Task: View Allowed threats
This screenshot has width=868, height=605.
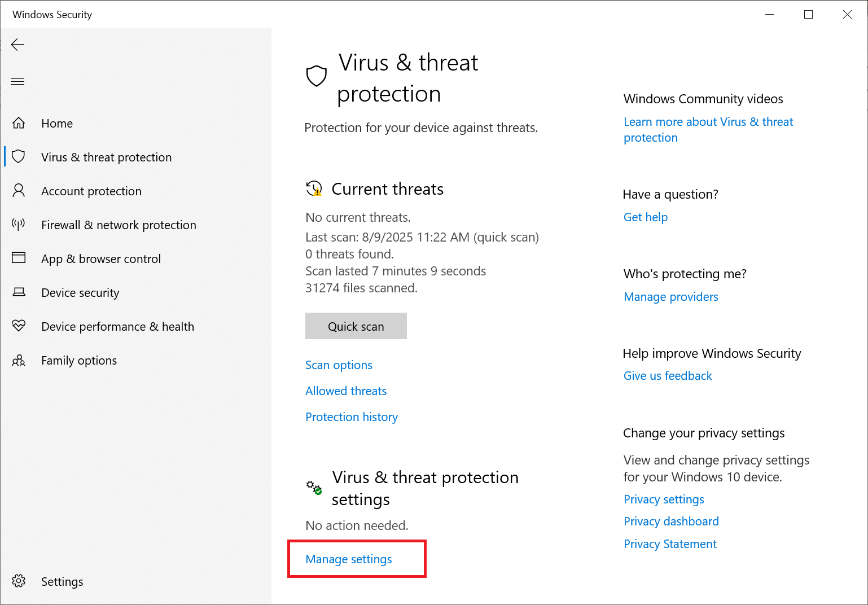Action: (346, 391)
